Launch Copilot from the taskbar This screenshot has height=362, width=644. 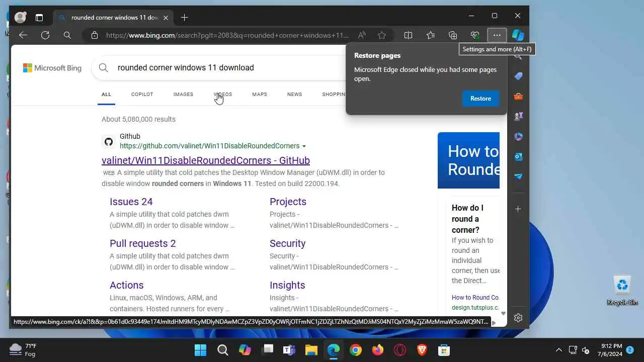[x=245, y=350]
